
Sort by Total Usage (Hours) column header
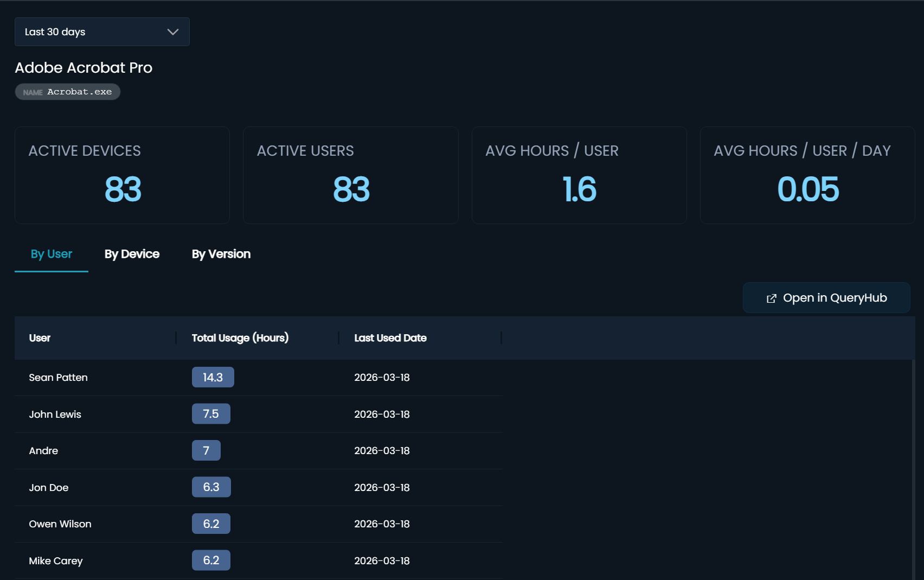(x=240, y=338)
